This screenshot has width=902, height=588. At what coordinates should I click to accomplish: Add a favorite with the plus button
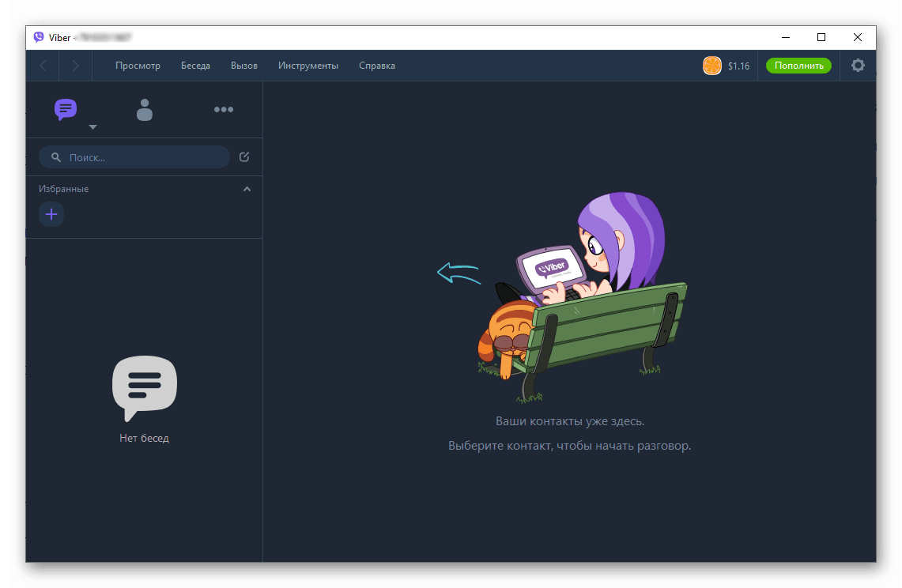[51, 214]
